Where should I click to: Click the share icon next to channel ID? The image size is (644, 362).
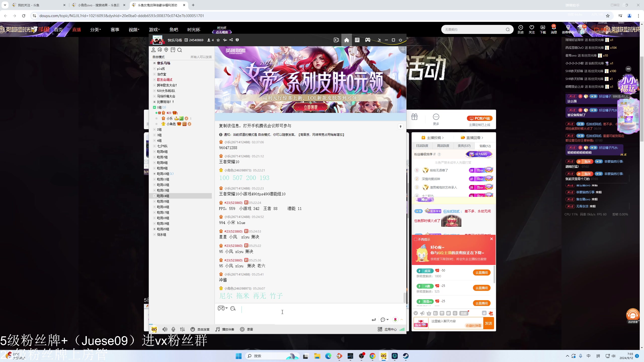pos(231,40)
